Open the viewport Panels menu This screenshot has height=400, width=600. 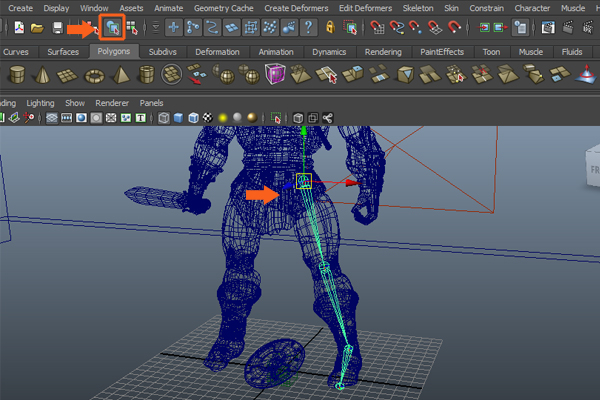tap(152, 103)
